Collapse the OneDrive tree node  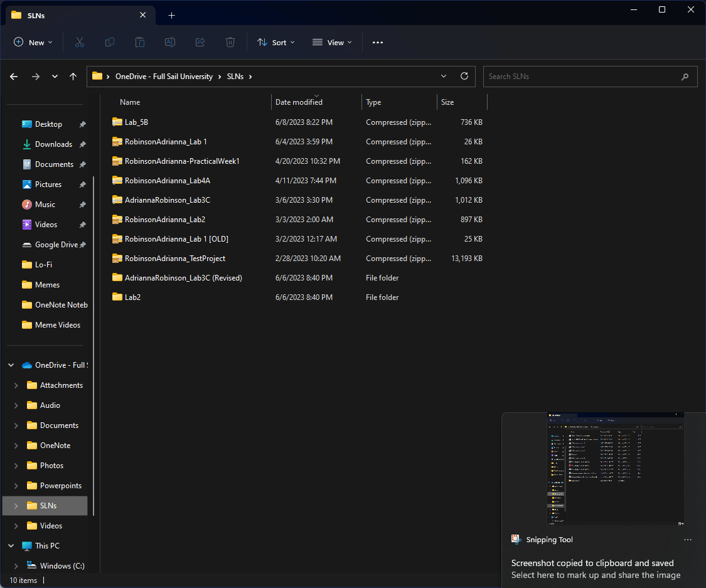coord(11,365)
